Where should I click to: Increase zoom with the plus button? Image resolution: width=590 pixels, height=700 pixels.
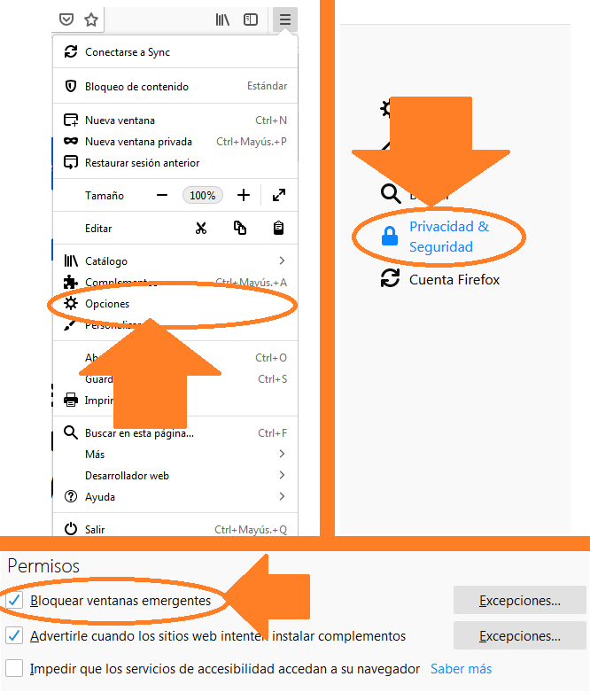[x=244, y=195]
